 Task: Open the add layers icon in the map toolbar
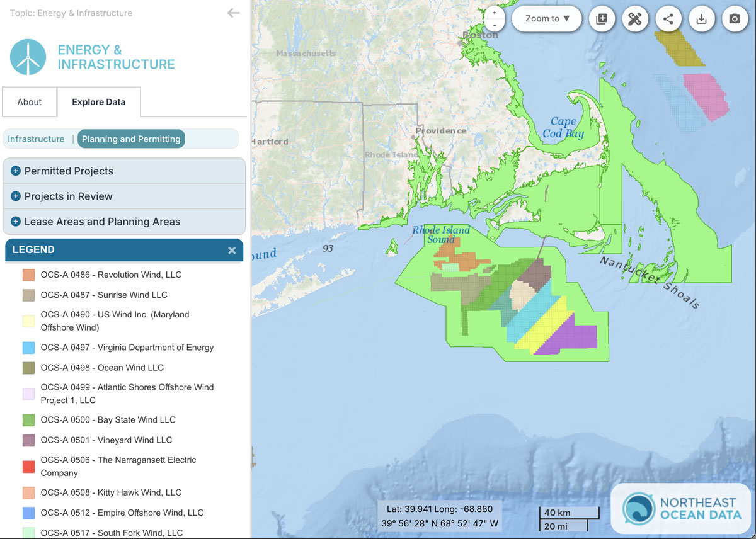point(602,19)
